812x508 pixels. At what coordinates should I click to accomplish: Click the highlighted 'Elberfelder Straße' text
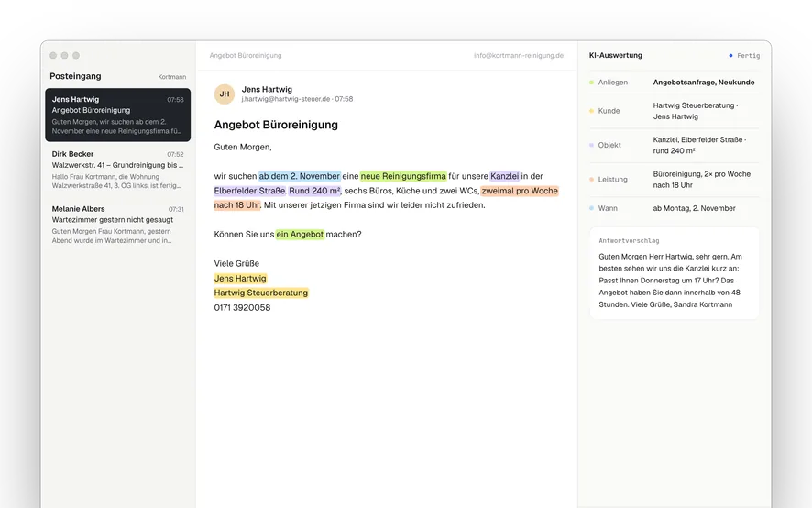coord(249,191)
